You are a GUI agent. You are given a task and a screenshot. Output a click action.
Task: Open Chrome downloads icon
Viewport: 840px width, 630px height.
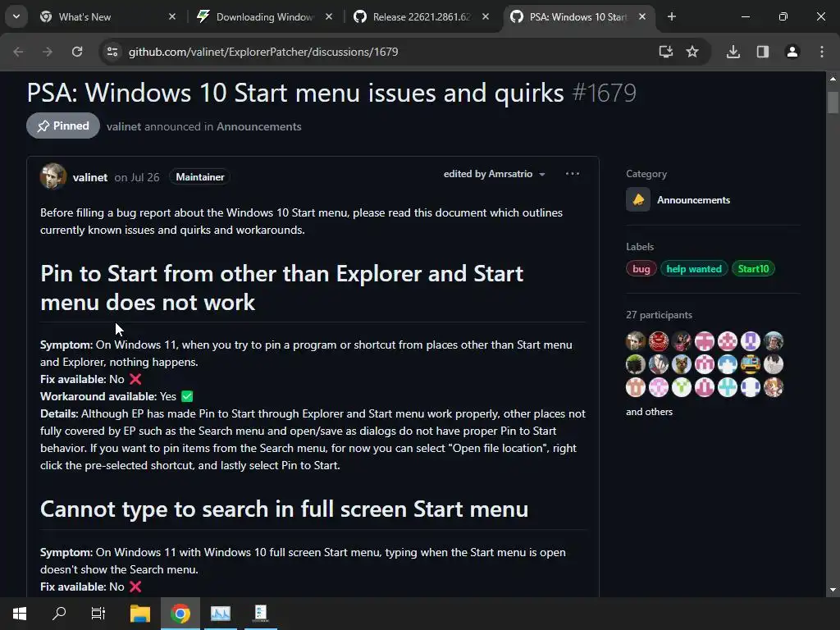tap(733, 52)
